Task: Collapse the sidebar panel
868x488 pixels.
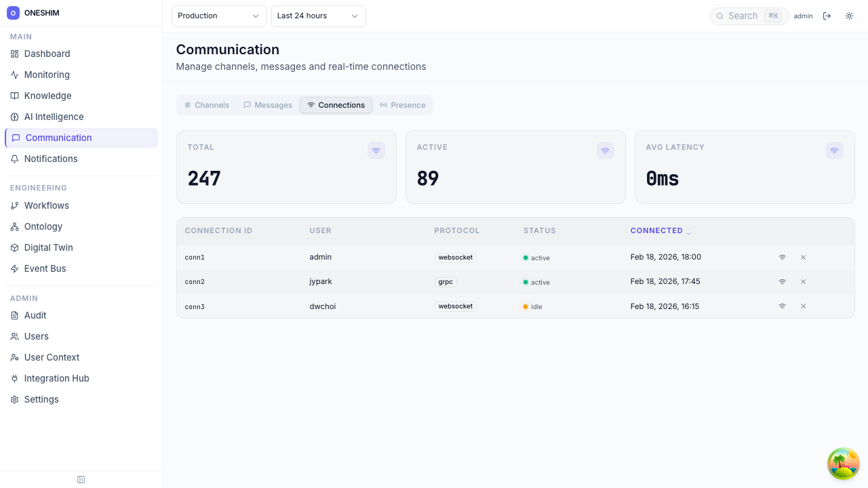Action: pyautogui.click(x=81, y=480)
